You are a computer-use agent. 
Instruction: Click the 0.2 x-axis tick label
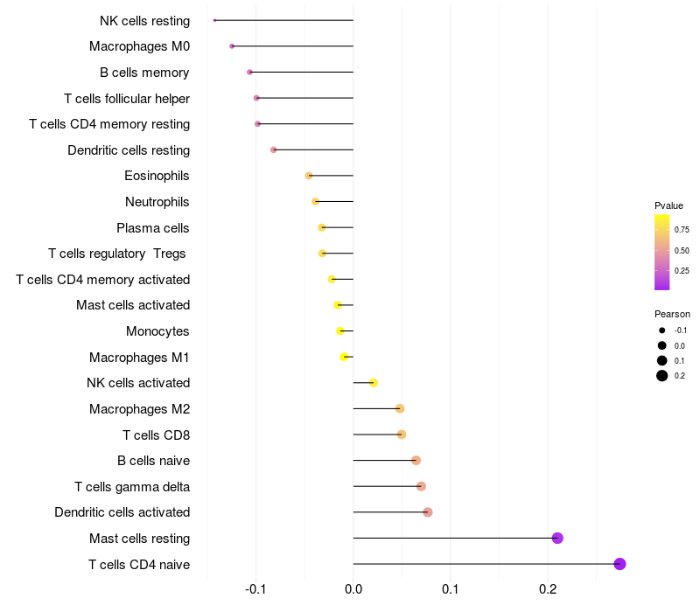pos(548,589)
